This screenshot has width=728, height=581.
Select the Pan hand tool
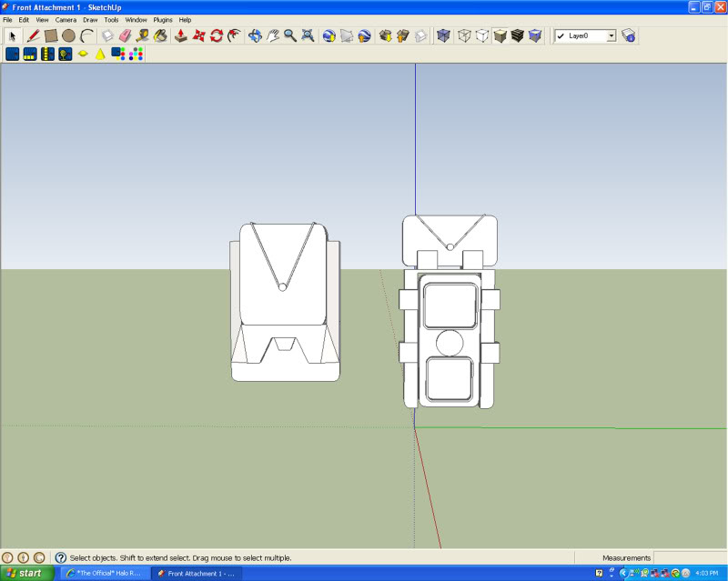coord(272,35)
